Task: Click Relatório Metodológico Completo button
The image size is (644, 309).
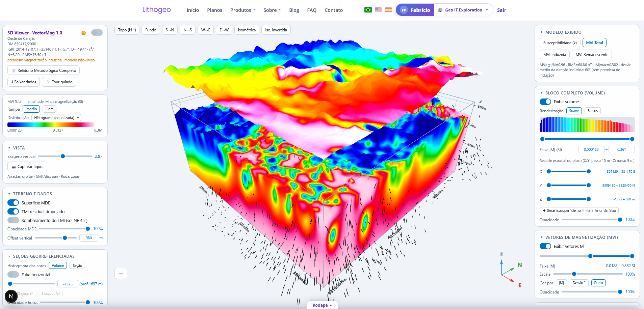Action: pyautogui.click(x=44, y=71)
